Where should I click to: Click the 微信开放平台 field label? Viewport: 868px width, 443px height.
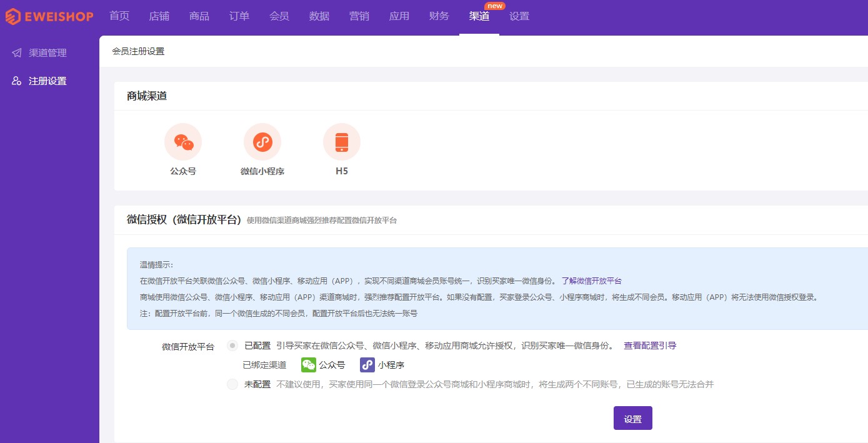[x=188, y=347]
